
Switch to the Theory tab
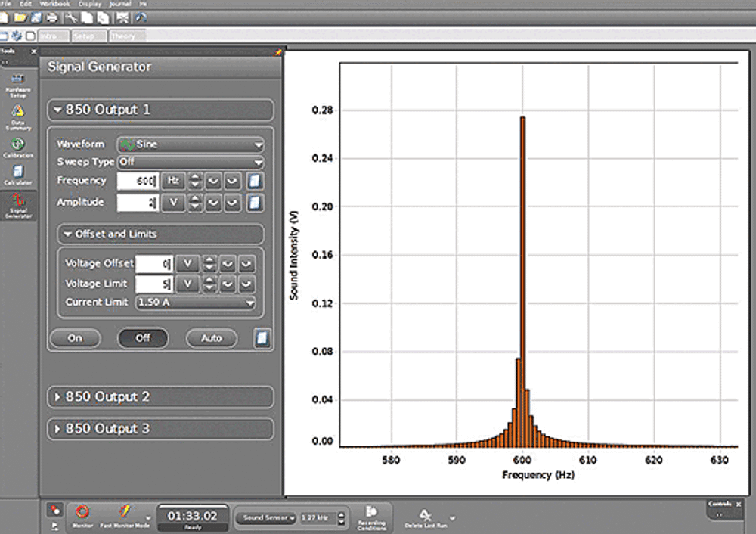click(x=123, y=36)
